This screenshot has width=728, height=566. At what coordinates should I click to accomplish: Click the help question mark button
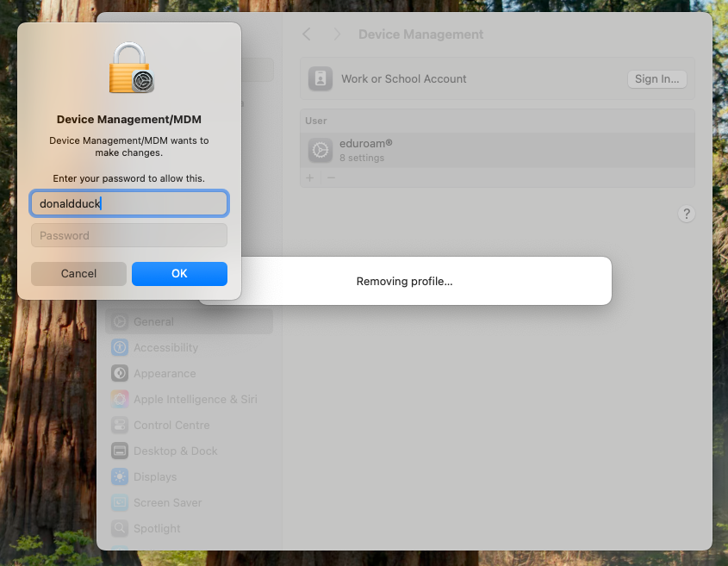(686, 215)
